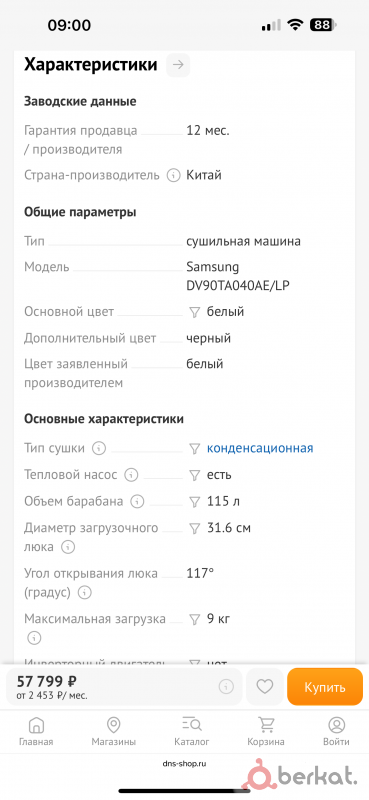The image size is (369, 800).
Task: Open the конденсационная link
Action: click(x=260, y=448)
